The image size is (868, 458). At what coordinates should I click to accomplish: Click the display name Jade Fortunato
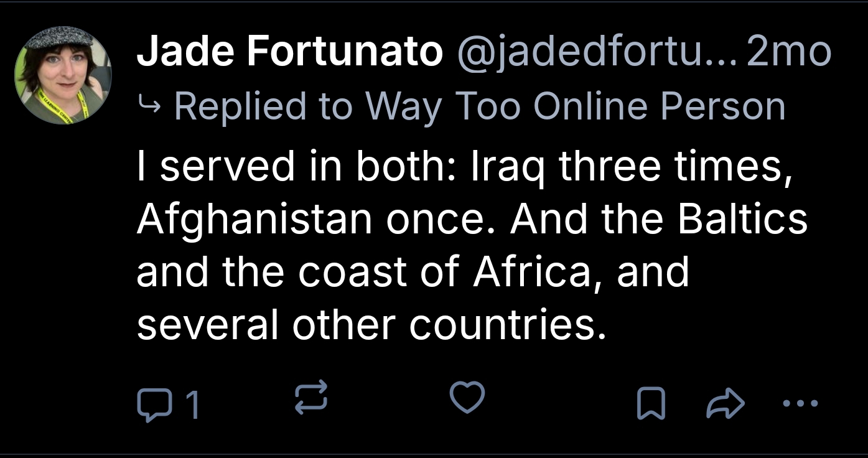289,52
